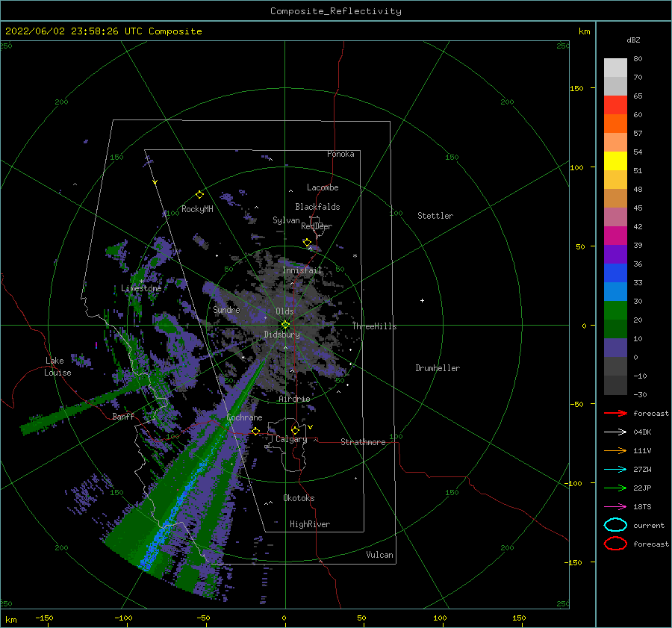The height and width of the screenshot is (628, 672).
Task: Select the orange 111V arrow legend icon
Action: tap(615, 450)
